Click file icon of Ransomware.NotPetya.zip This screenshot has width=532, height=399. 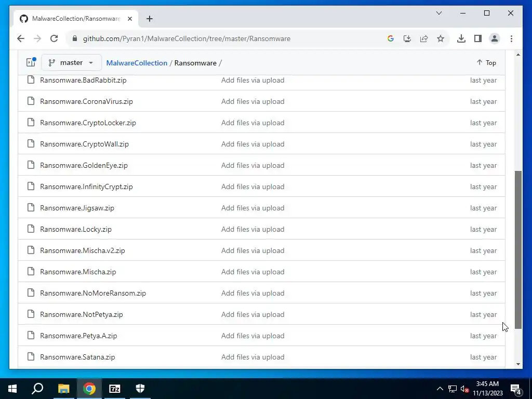click(x=31, y=314)
